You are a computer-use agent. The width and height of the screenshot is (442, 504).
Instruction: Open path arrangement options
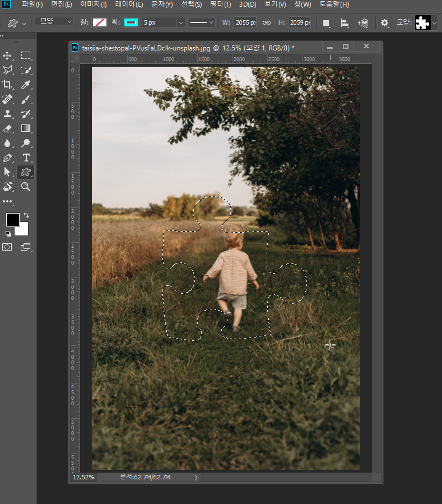[363, 23]
